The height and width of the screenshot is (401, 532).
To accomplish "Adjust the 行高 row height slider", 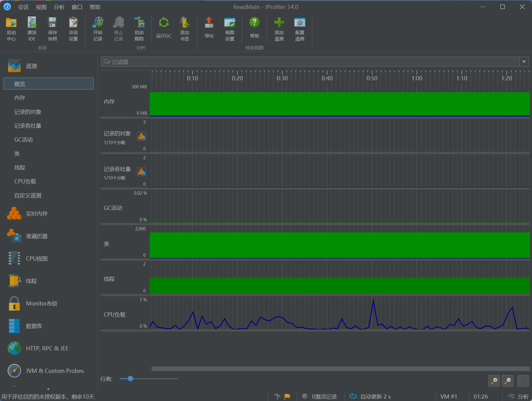I will [130, 379].
